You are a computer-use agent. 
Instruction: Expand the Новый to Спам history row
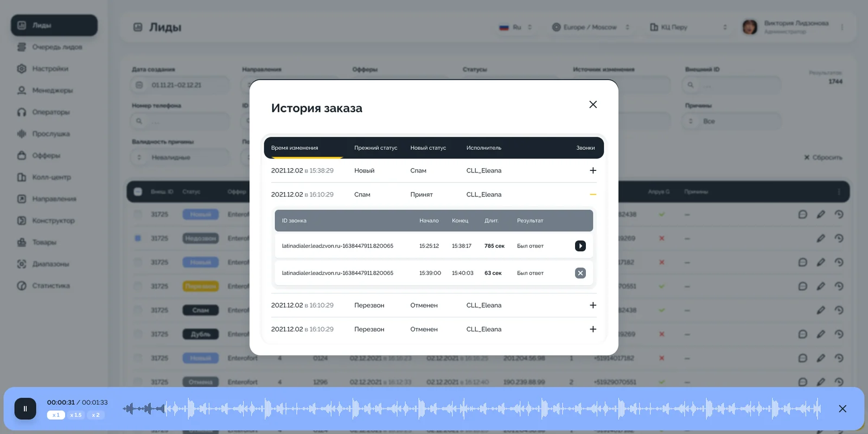point(593,170)
